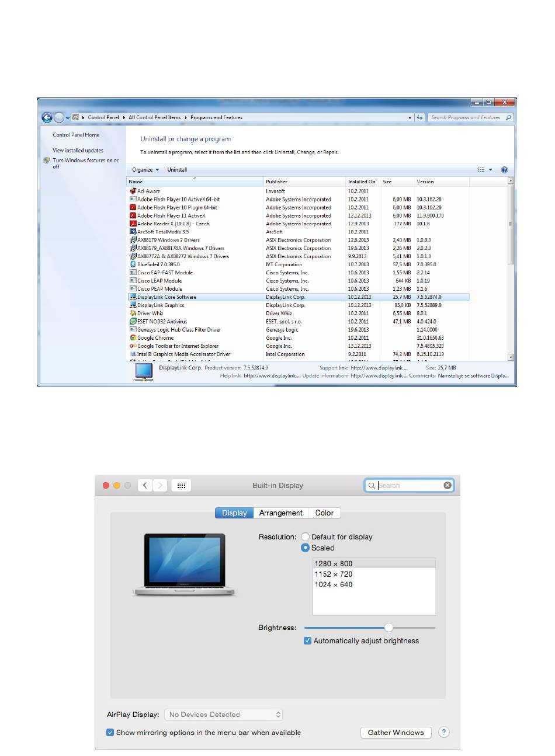555x756 pixels.
Task: Open the view options dropdown arrow
Action: (491, 170)
